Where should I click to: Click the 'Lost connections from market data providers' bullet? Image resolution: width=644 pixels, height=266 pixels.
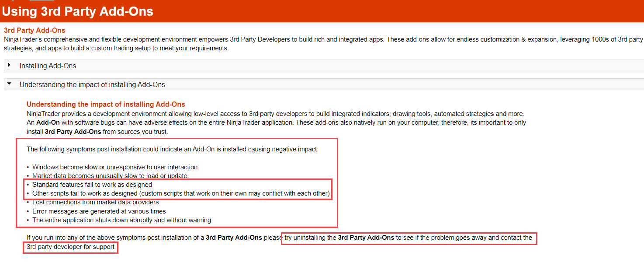[95, 202]
